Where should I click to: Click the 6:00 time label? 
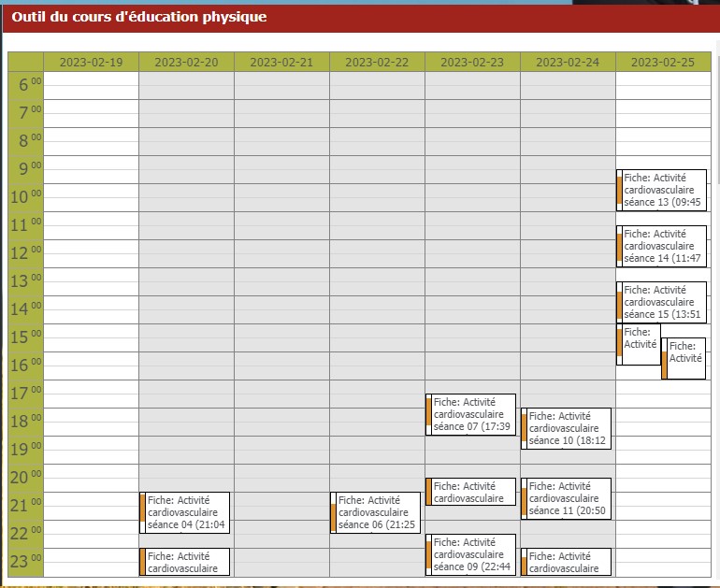[x=26, y=85]
